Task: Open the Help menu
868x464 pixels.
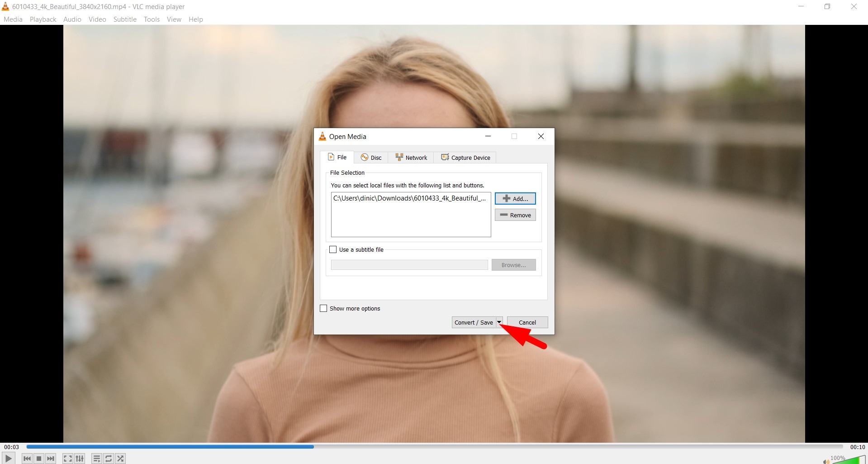Action: [x=196, y=19]
